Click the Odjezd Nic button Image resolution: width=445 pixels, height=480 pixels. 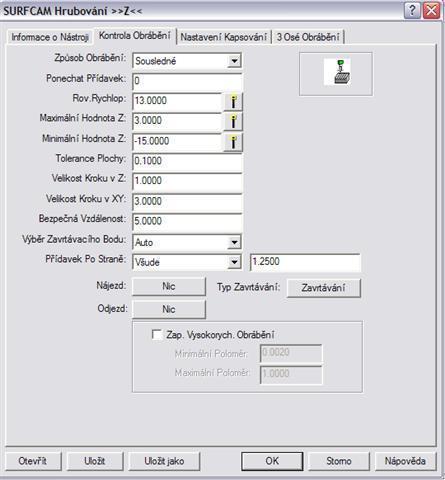[x=169, y=309]
